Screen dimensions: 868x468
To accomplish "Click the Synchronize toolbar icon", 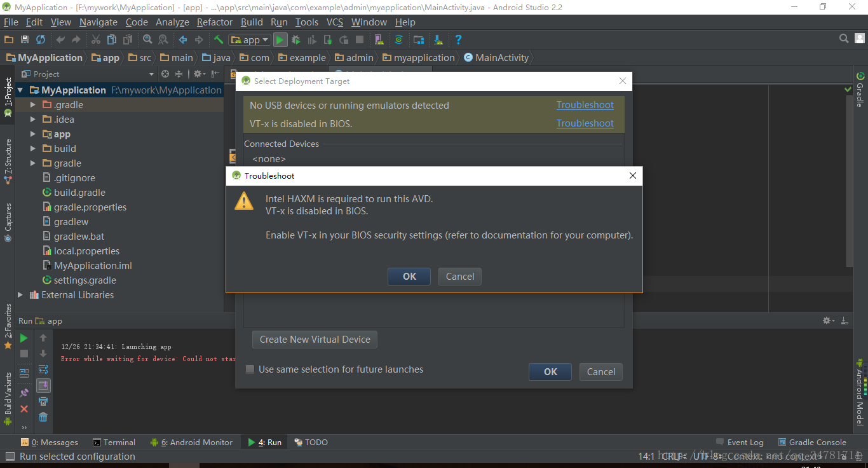I will [41, 39].
